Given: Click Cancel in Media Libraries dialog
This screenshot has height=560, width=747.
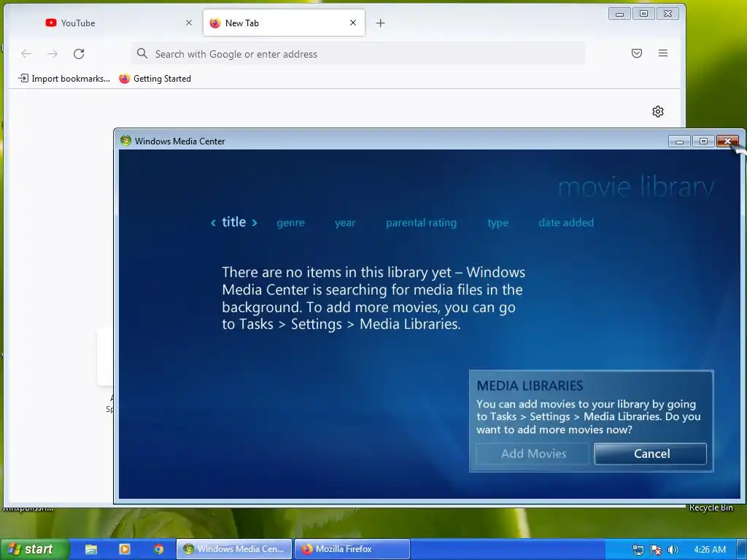Looking at the screenshot, I should (x=651, y=454).
